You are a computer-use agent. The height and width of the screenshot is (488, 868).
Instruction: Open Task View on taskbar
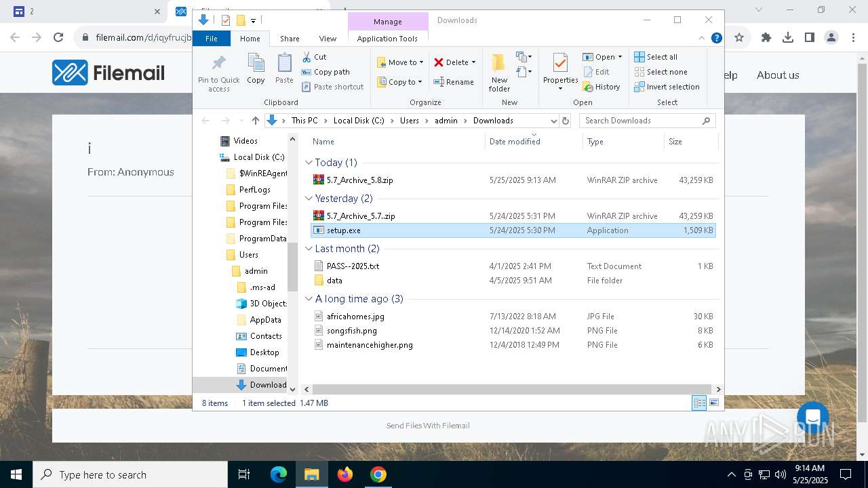(x=244, y=474)
